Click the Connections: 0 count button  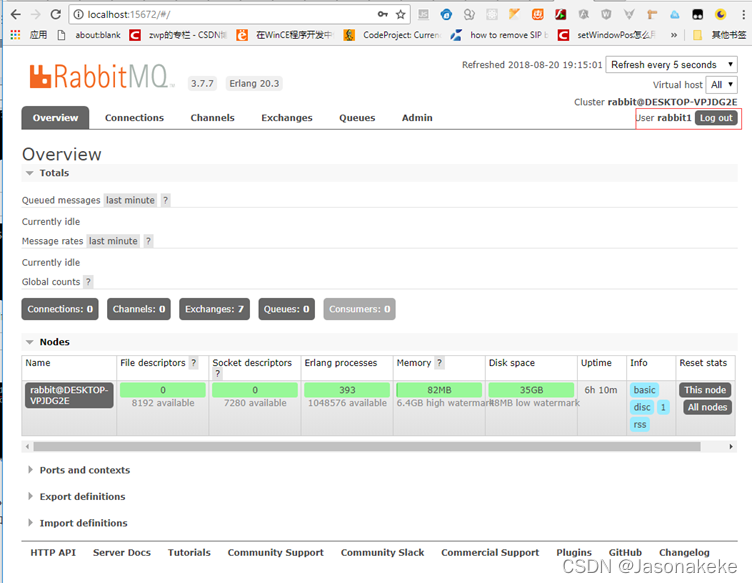(60, 309)
